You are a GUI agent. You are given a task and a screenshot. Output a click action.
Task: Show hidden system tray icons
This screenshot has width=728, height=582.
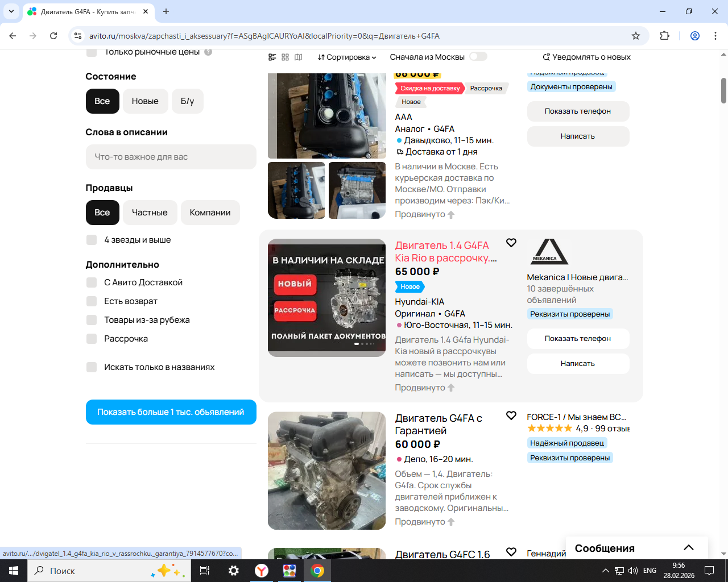tap(606, 571)
